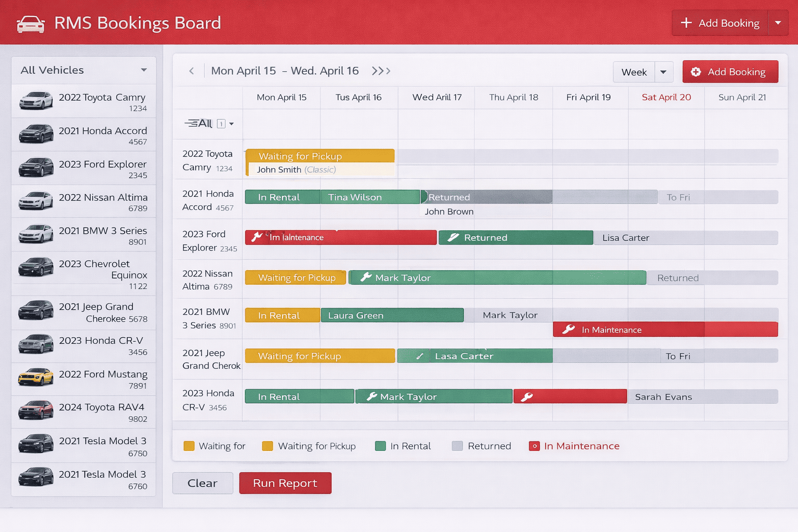Click the Waiting for Pickup yellow legend swatch
798x532 pixels.
(268, 446)
